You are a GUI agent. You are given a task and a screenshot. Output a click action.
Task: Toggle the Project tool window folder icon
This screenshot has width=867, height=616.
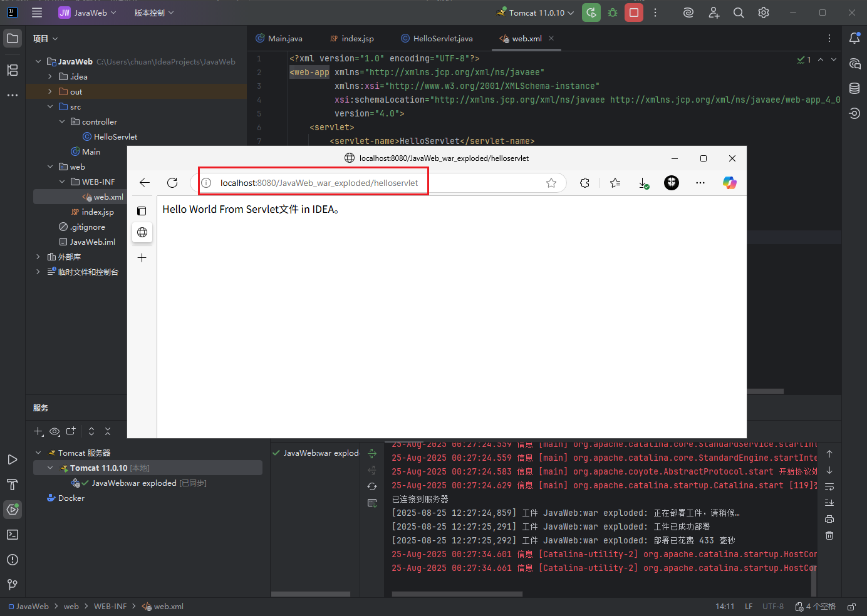[13, 38]
